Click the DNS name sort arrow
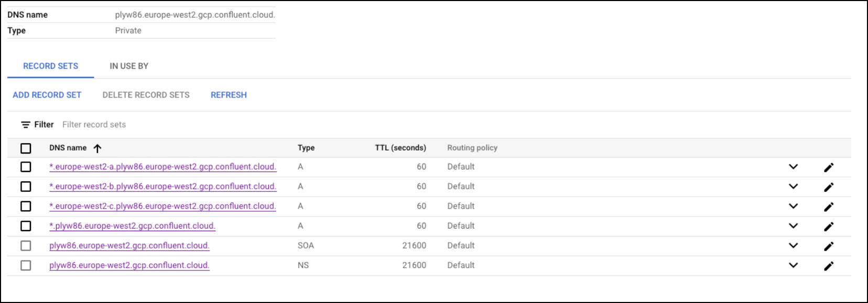The image size is (868, 303). [97, 148]
